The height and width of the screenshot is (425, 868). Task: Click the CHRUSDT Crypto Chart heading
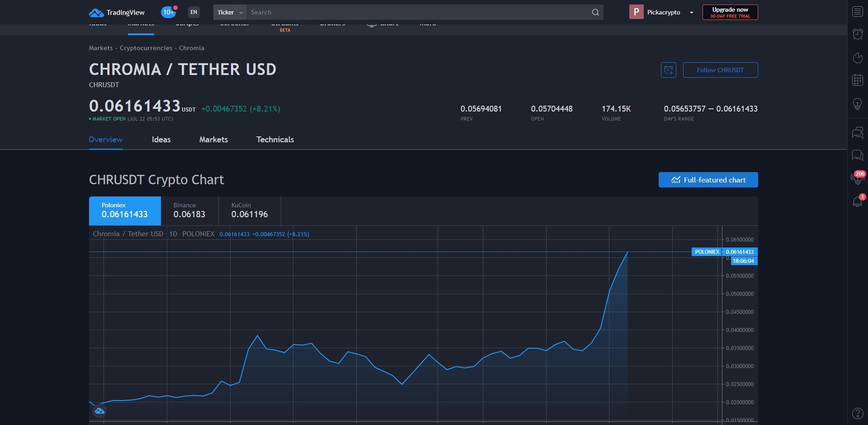(156, 180)
